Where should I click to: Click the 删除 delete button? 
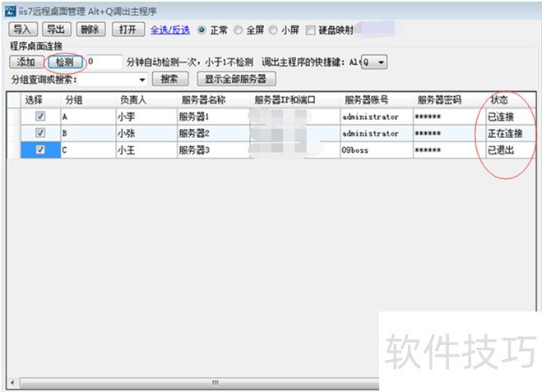pyautogui.click(x=90, y=30)
